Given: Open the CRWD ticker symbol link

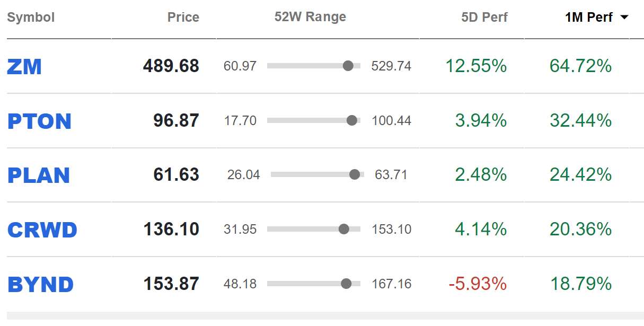Looking at the screenshot, I should pyautogui.click(x=42, y=230).
